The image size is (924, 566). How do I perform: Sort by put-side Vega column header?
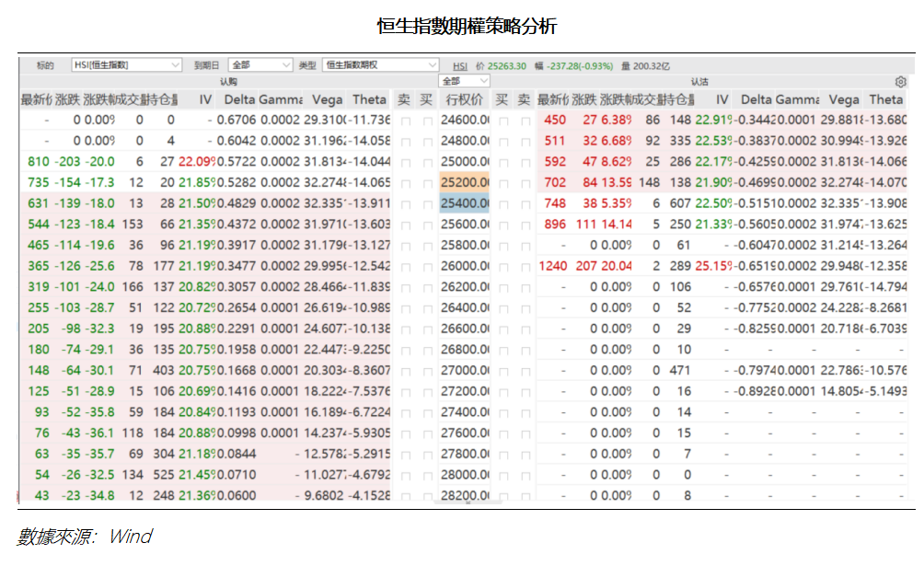[x=844, y=99]
